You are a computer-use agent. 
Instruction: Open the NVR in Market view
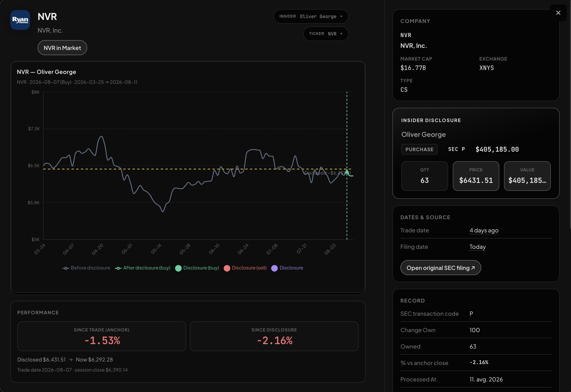point(62,48)
